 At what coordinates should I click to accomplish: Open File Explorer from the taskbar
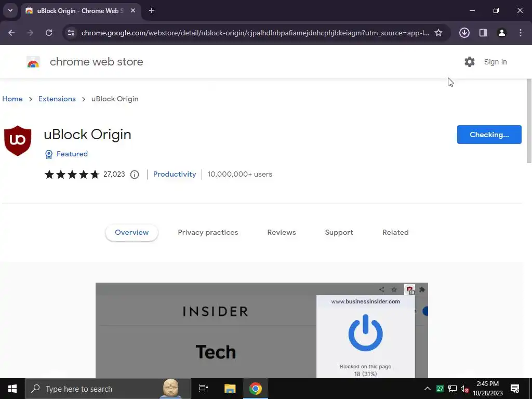[x=230, y=389]
